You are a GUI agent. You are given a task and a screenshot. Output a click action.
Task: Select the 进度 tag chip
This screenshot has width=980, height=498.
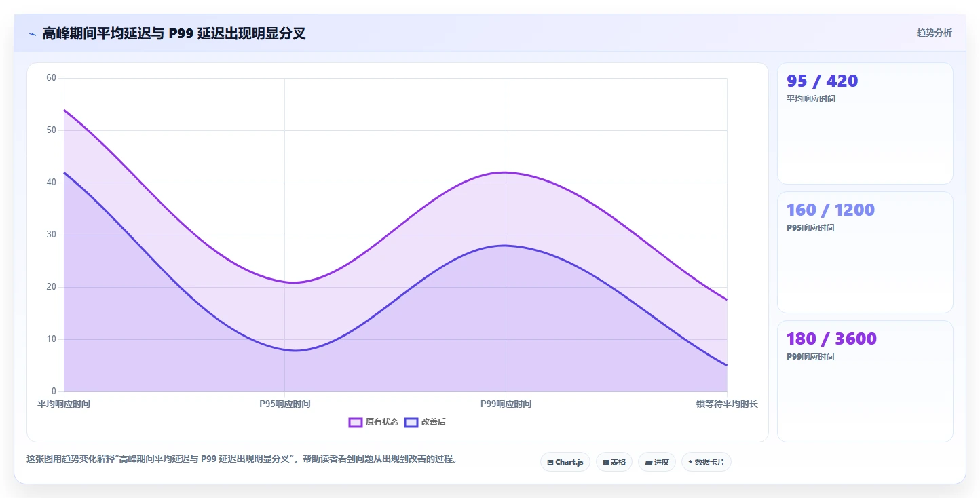657,462
